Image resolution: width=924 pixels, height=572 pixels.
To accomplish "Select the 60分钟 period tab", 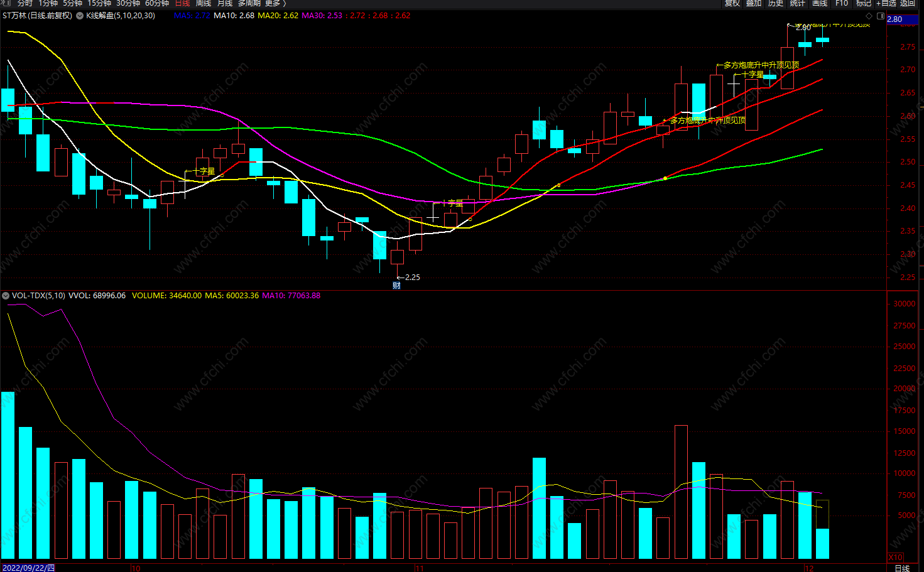I will (x=157, y=3).
